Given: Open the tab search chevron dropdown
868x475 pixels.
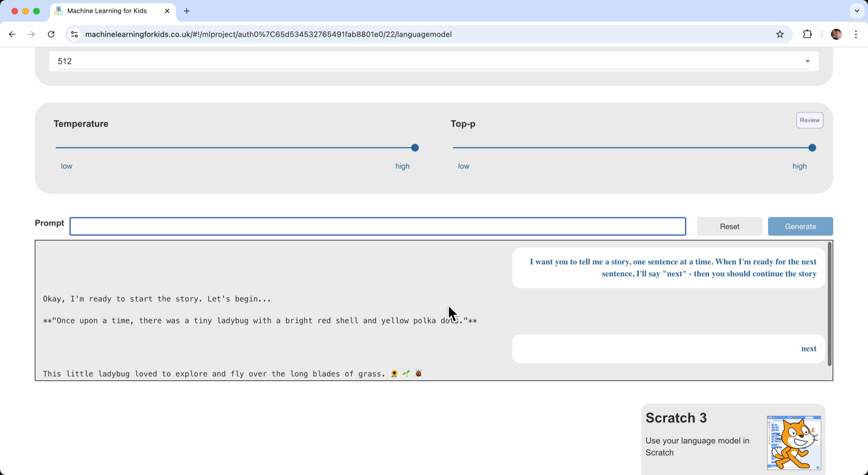Looking at the screenshot, I should 856,11.
